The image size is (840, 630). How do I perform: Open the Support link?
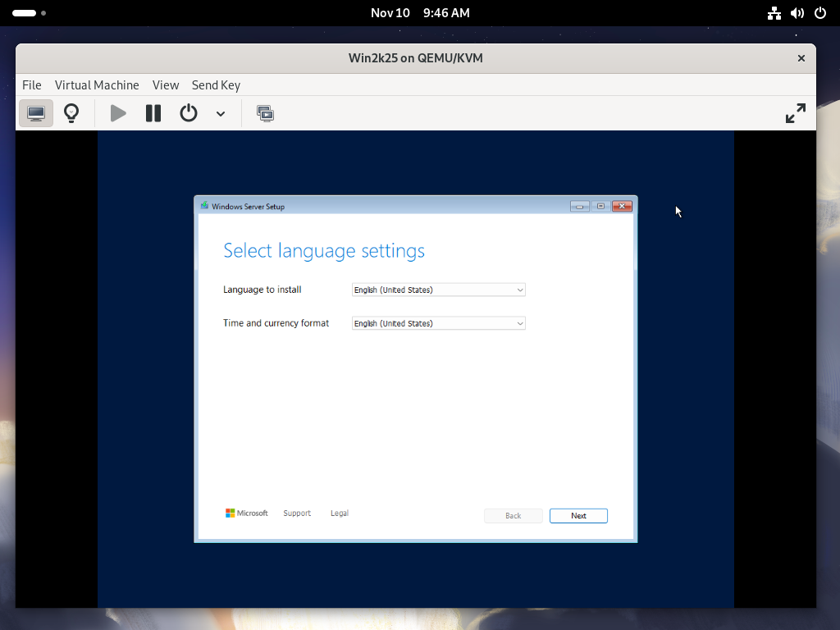pyautogui.click(x=297, y=514)
